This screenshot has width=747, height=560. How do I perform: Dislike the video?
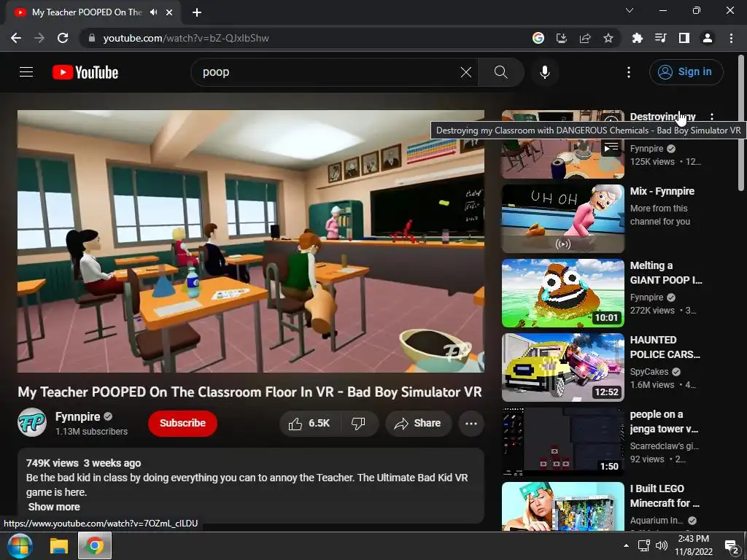[358, 424]
